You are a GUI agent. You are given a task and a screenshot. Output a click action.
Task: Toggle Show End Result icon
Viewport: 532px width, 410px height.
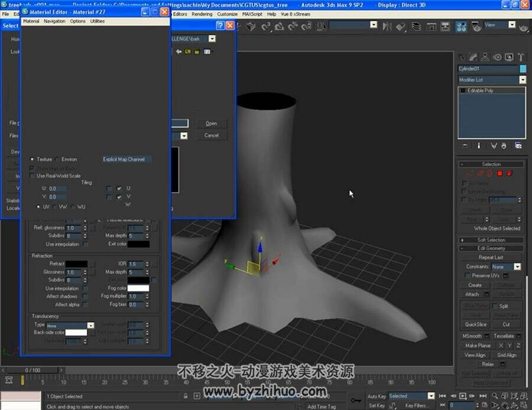(x=479, y=146)
